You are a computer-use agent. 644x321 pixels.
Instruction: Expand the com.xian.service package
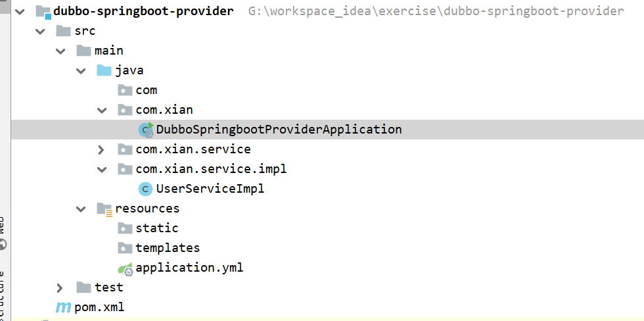[101, 149]
